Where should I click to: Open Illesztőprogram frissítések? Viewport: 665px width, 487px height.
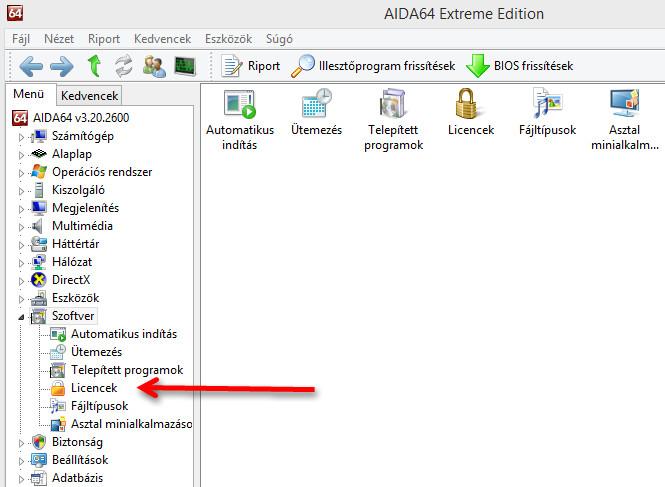(x=373, y=66)
